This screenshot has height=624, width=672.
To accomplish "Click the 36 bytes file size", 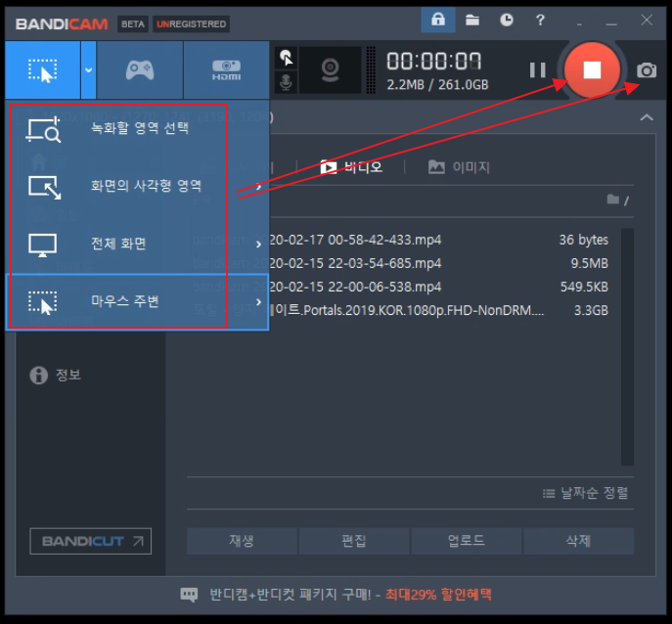I will point(583,240).
